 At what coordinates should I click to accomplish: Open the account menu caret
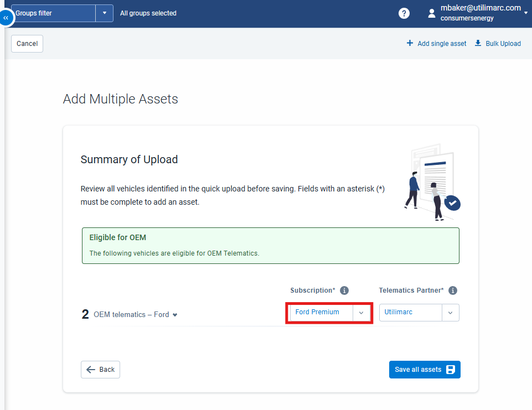point(526,13)
